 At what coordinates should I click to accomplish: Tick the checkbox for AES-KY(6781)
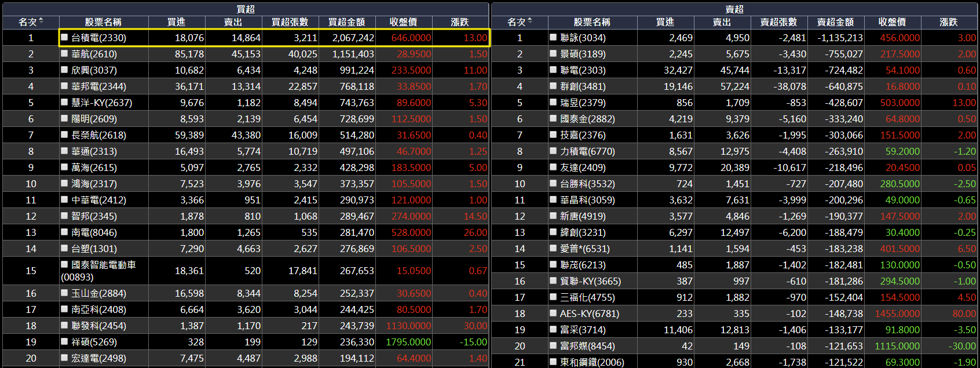553,313
